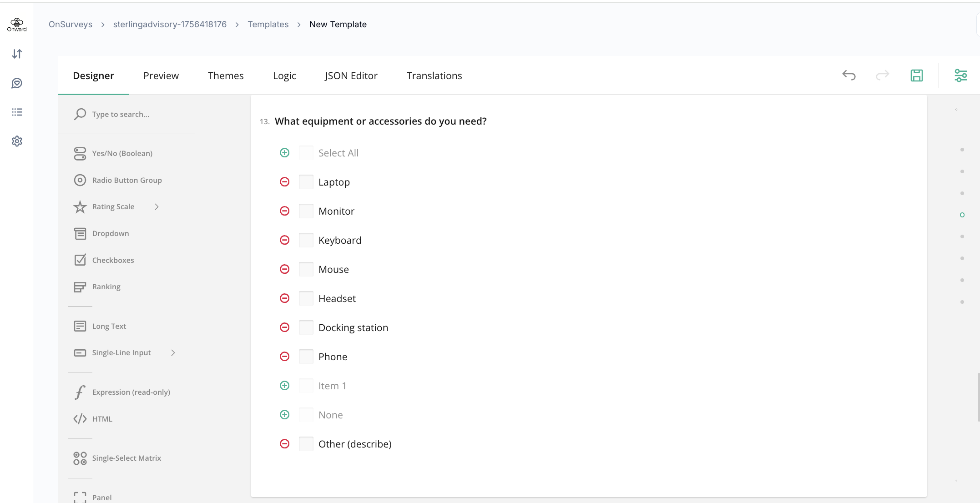Open survey settings sliders icon
The height and width of the screenshot is (503, 980).
tap(960, 75)
